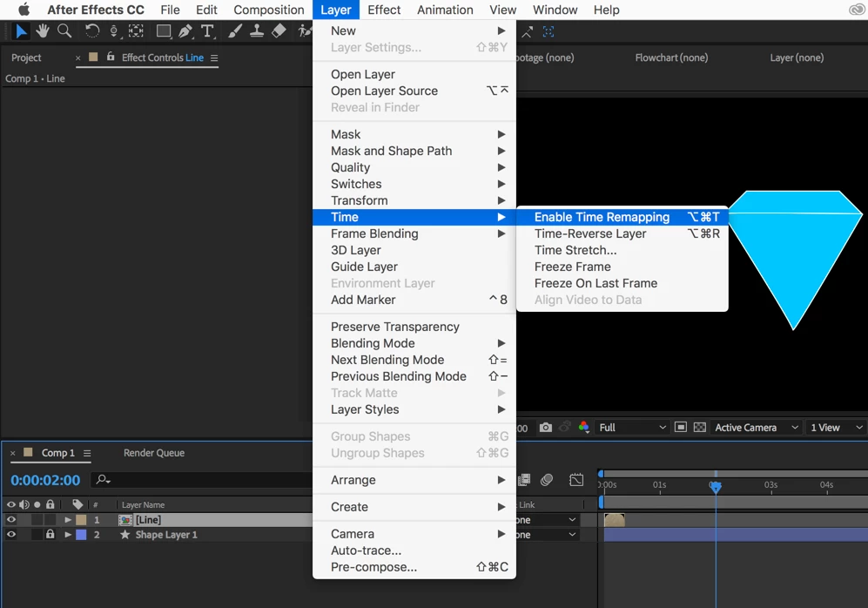The image size is (868, 608).
Task: Open the Graph Editor icon in timeline
Action: (576, 480)
